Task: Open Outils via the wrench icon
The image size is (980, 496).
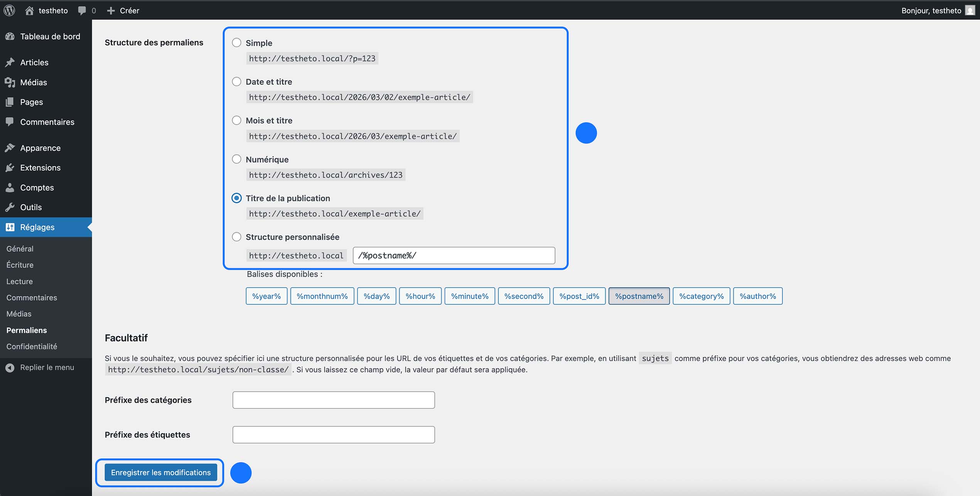Action: pos(10,207)
